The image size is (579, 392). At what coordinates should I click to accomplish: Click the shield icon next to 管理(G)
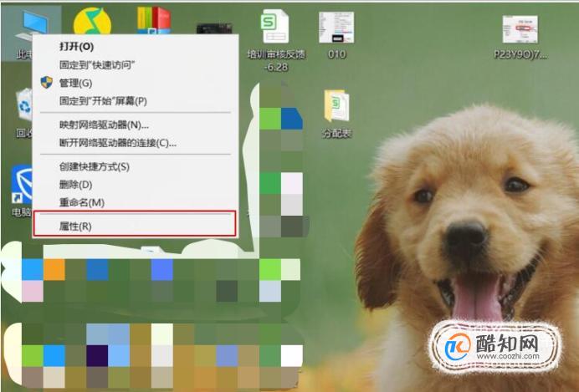47,83
